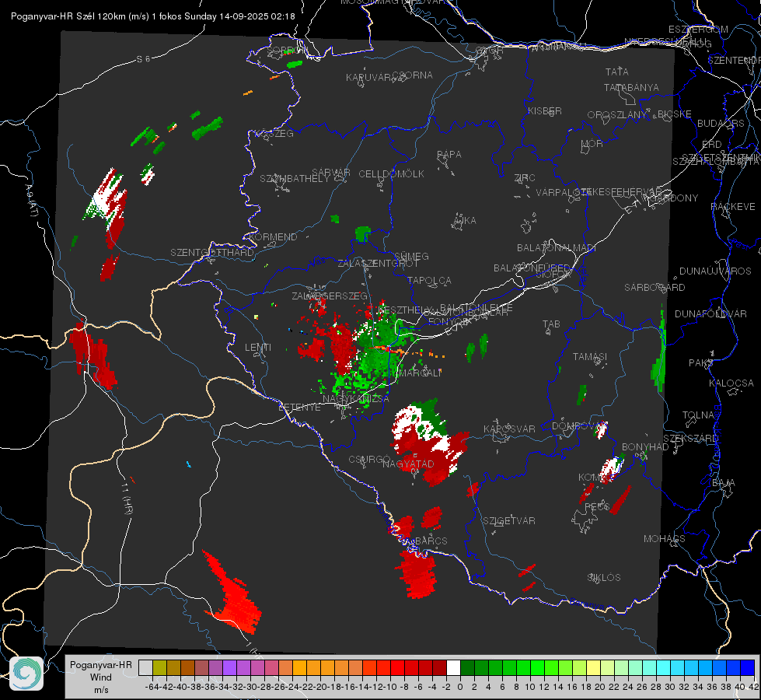This screenshot has width=761, height=700.
Task: Click the PAPA city label
Action: point(449,155)
